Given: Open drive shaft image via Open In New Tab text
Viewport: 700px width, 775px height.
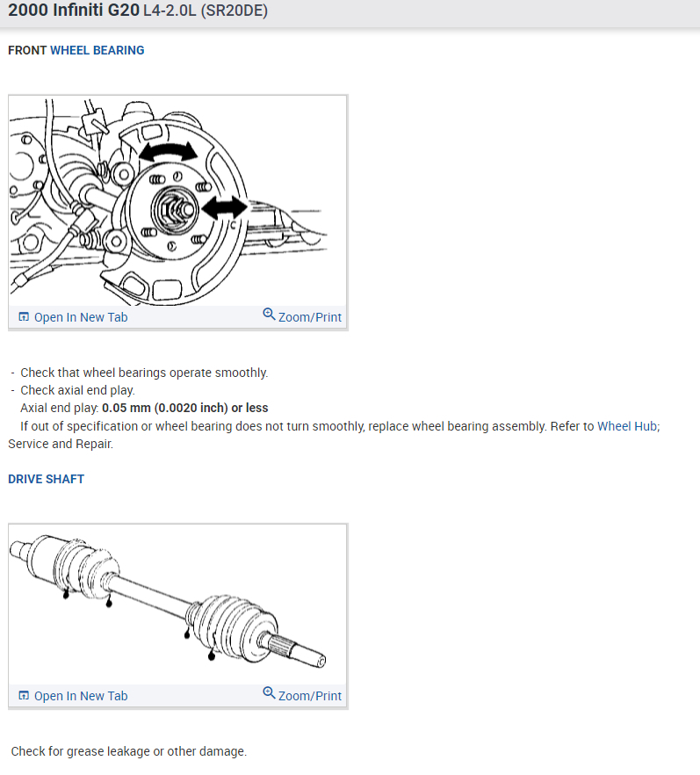Looking at the screenshot, I should (x=81, y=696).
